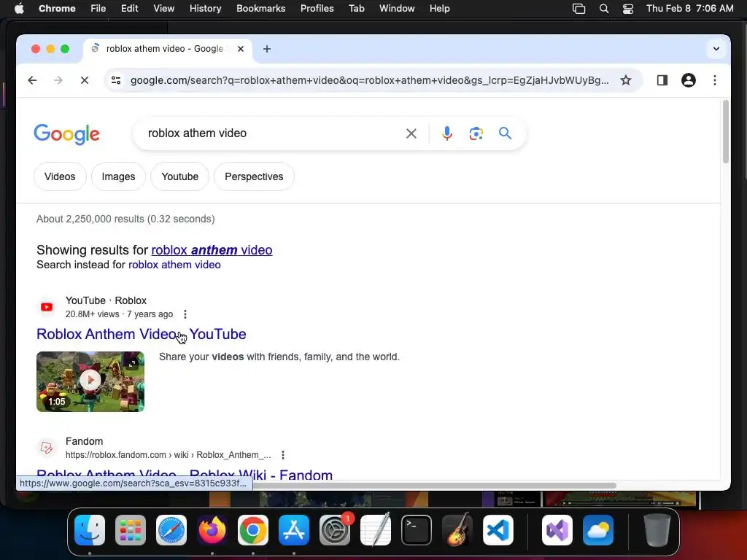Open Control Center in menu bar
The width and height of the screenshot is (747, 560).
point(628,9)
